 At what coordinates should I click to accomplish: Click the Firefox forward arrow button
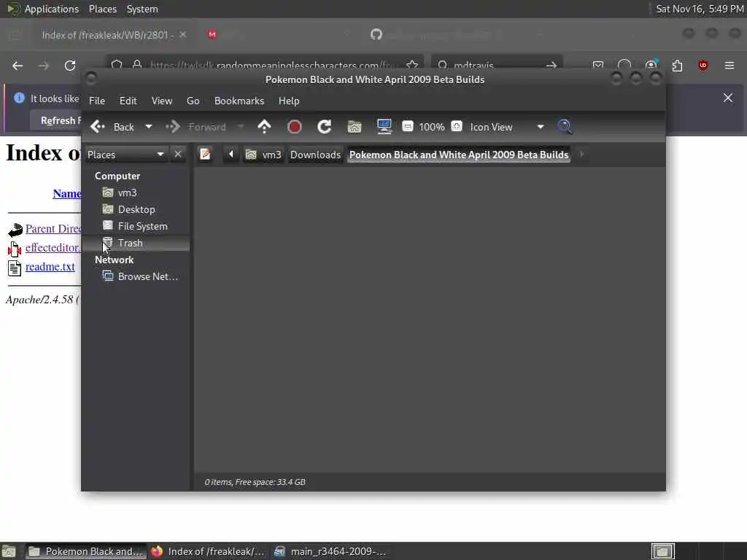[x=44, y=66]
